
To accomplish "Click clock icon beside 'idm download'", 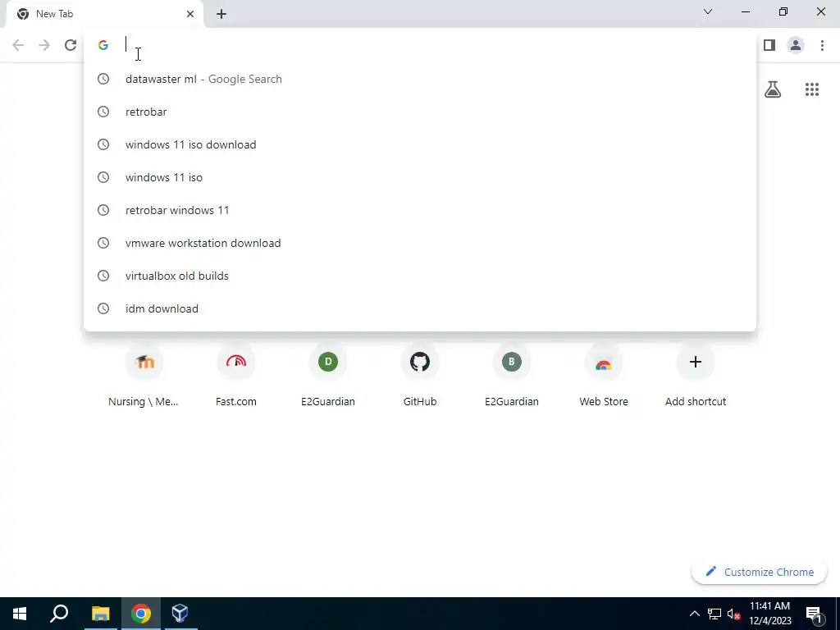I will click(x=103, y=308).
